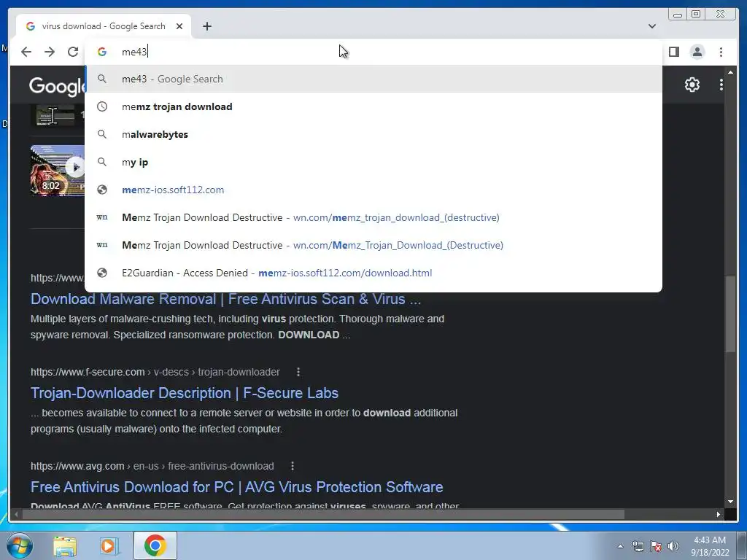The height and width of the screenshot is (560, 747).
Task: Click the Chrome taskbar button
Action: click(x=155, y=545)
